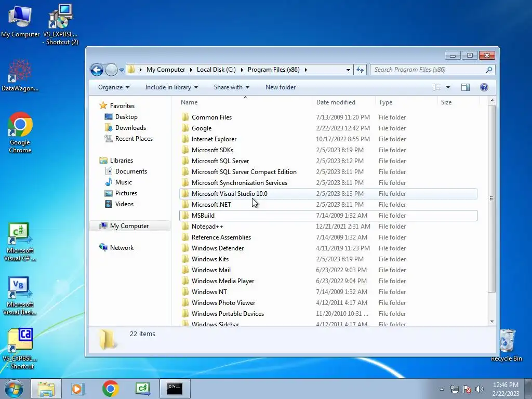The width and height of the screenshot is (532, 399).
Task: Select the Google folder icon
Action: click(x=185, y=128)
